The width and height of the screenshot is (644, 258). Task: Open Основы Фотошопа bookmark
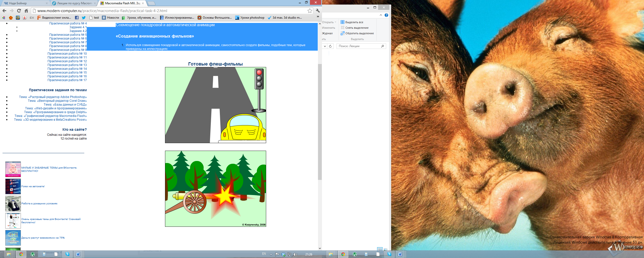tap(215, 18)
